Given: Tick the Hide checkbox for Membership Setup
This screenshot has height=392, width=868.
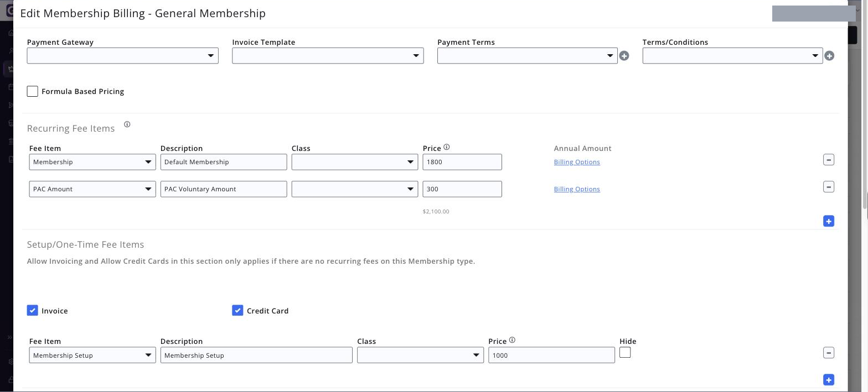Looking at the screenshot, I should coord(625,352).
